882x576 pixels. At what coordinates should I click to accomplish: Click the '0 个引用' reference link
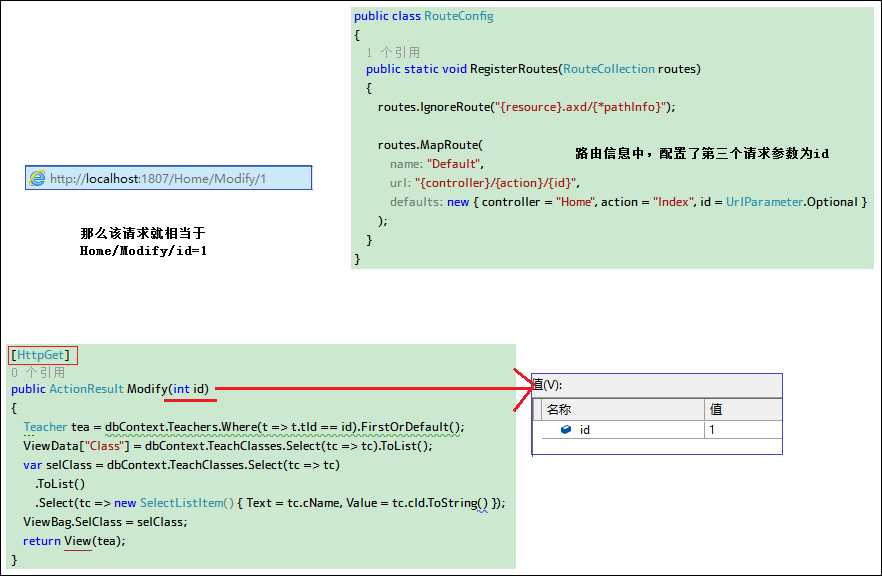coord(38,372)
